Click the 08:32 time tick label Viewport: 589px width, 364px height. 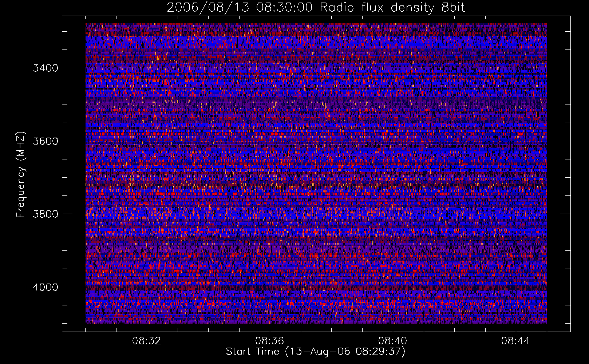click(147, 341)
